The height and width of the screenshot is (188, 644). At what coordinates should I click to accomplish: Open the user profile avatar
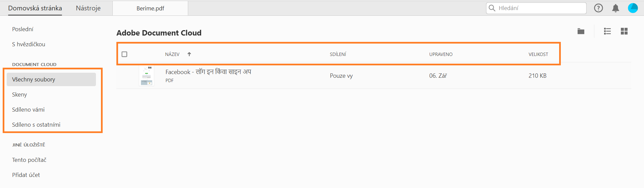[x=633, y=8]
